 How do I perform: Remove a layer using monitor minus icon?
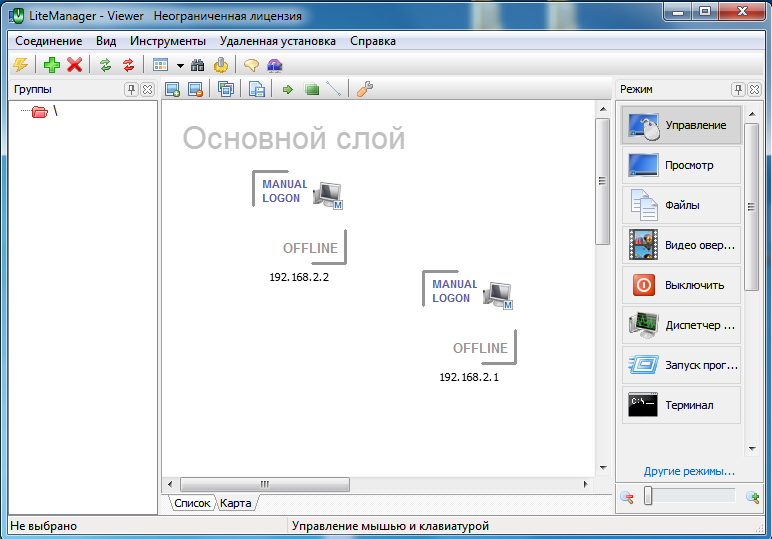pyautogui.click(x=195, y=89)
